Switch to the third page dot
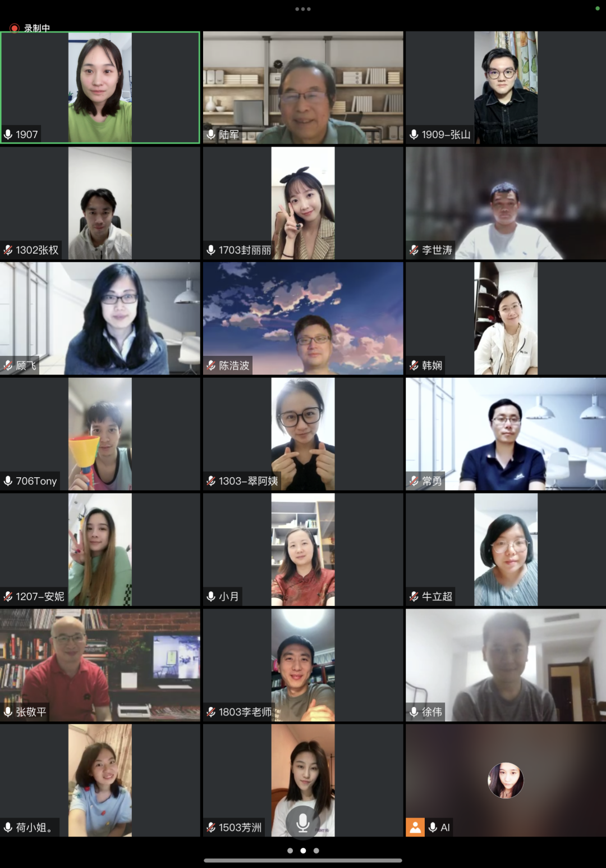This screenshot has height=868, width=606. (316, 851)
